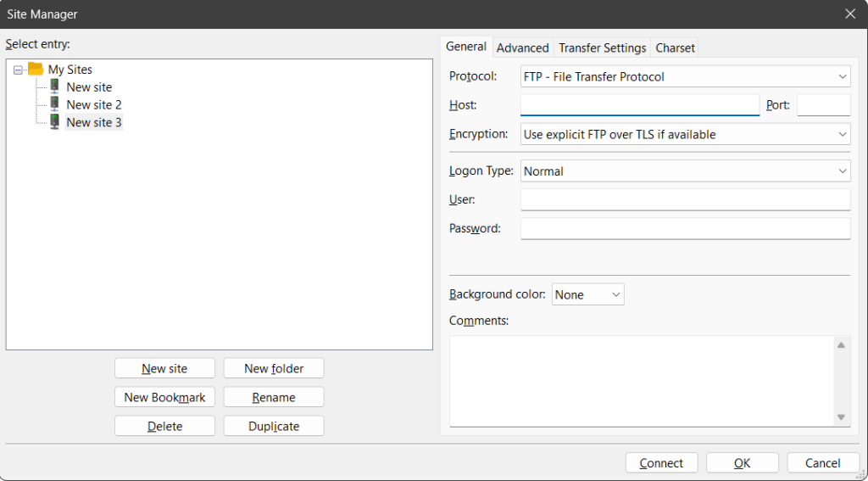868x481 pixels.
Task: Click the My Sites folder icon
Action: pyautogui.click(x=36, y=70)
